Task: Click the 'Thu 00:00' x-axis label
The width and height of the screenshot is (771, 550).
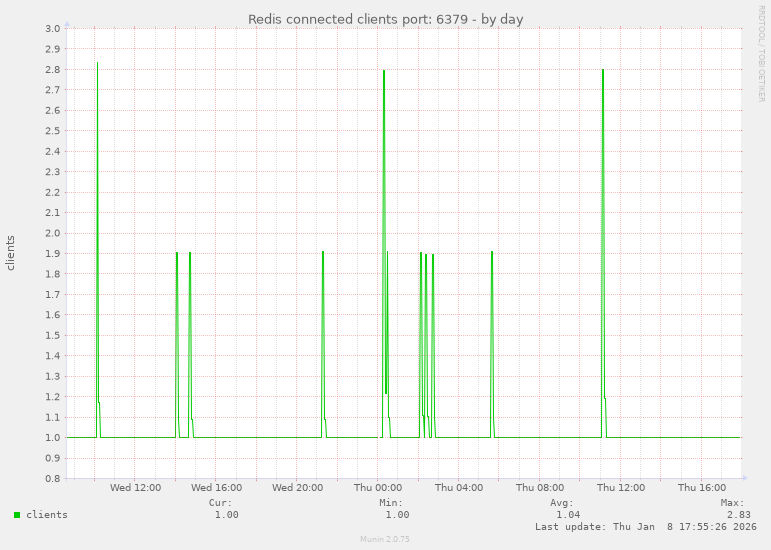Action: click(x=378, y=488)
